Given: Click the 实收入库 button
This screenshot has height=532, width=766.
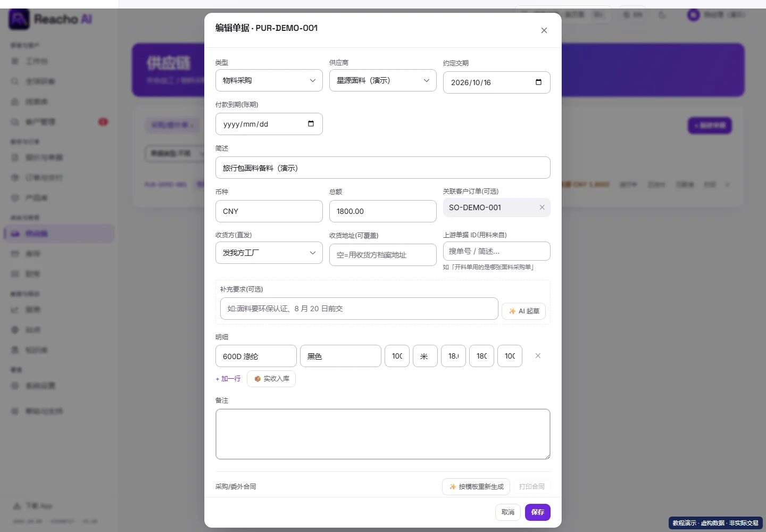Looking at the screenshot, I should click(271, 379).
